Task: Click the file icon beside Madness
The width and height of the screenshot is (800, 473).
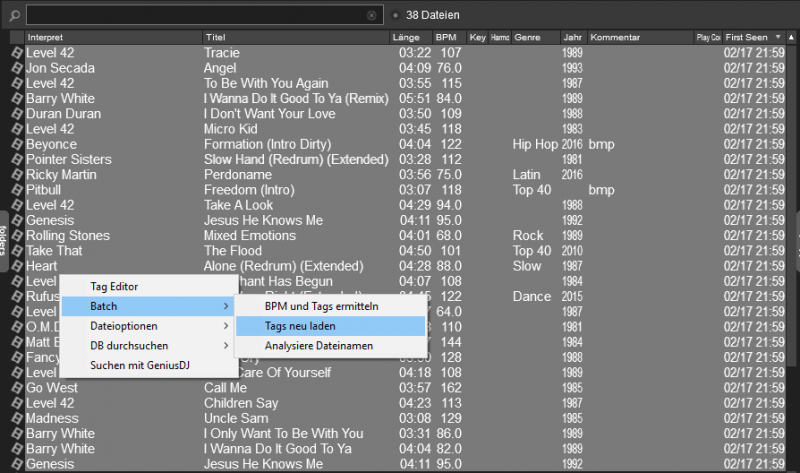Action: pyautogui.click(x=16, y=418)
